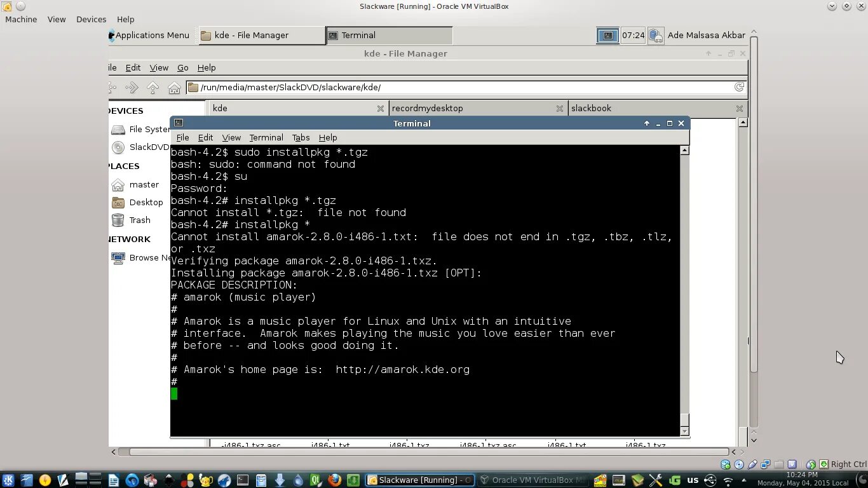Close the recordmydesktop tab
This screenshot has height=488, width=868.
pyautogui.click(x=559, y=109)
